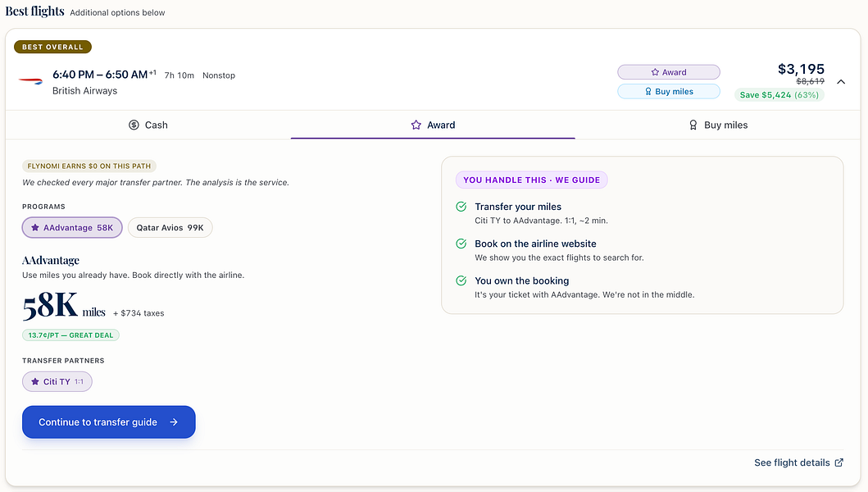
Task: Click 'Citi TY to AAdvantage. 1:1, ~2 min.' text
Action: (541, 221)
